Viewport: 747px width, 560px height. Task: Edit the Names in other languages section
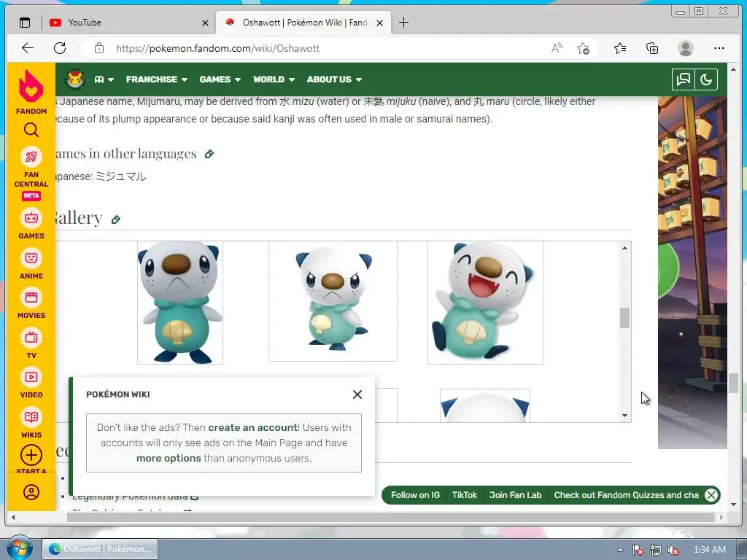209,154
